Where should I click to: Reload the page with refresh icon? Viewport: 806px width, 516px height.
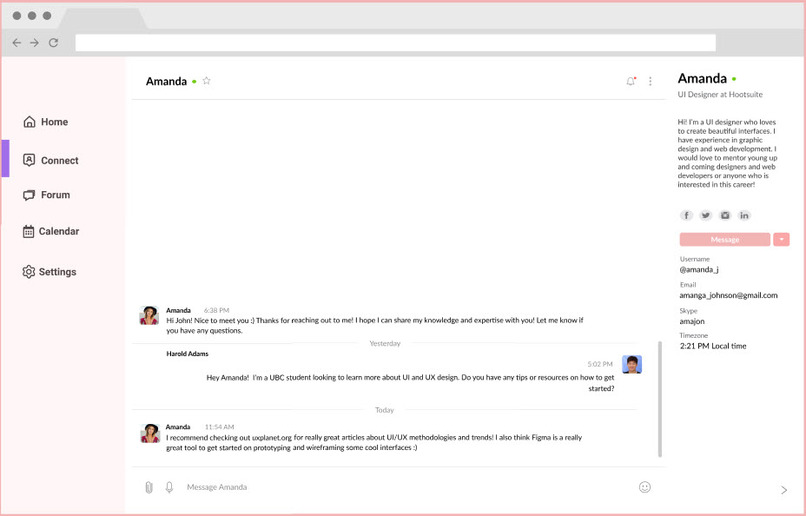point(53,43)
